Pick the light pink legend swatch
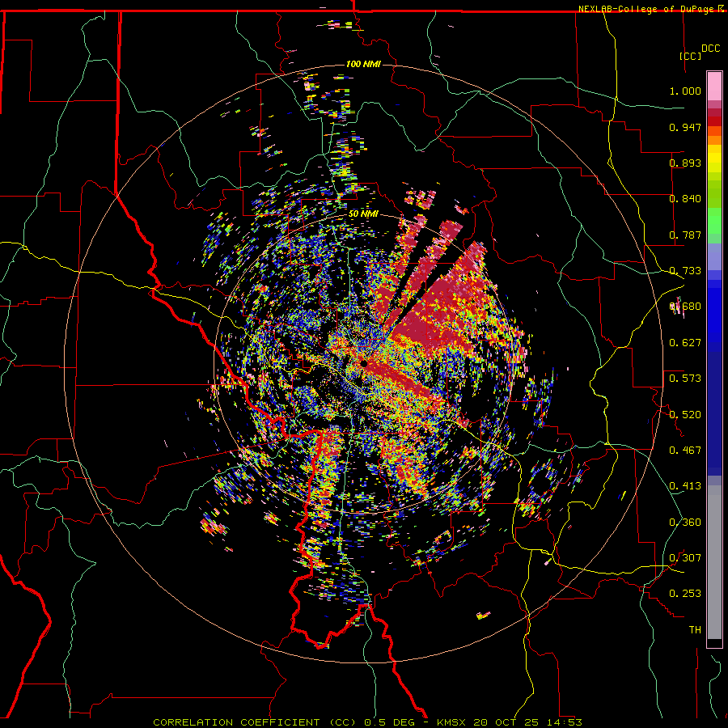The height and width of the screenshot is (728, 728). (714, 86)
